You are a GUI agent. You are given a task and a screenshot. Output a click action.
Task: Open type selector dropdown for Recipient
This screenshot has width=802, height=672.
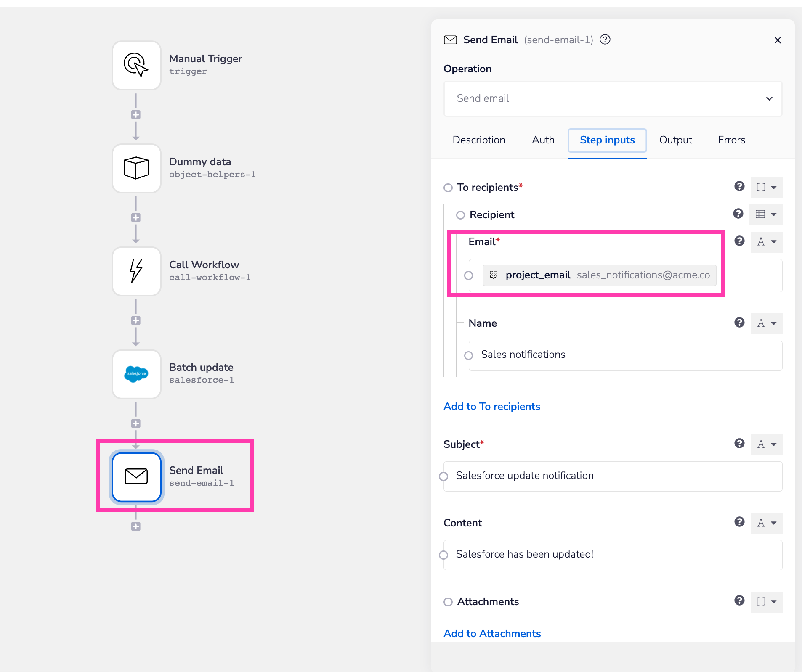[766, 214]
